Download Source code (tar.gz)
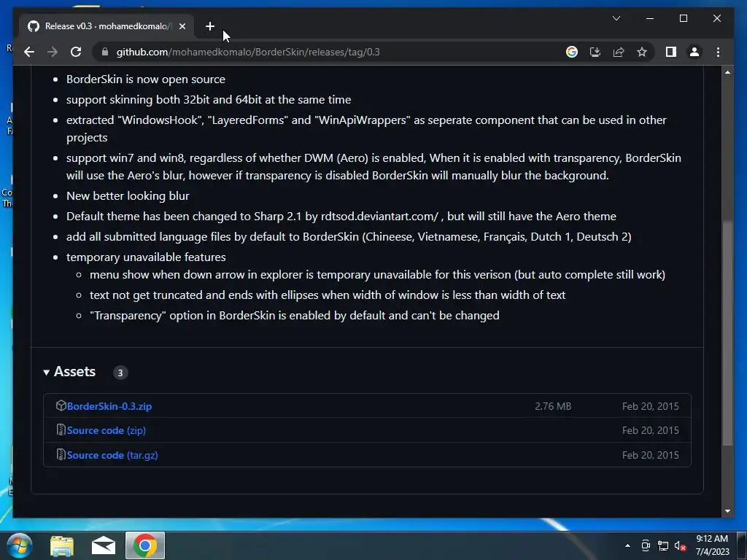Viewport: 747px width, 560px height. coord(112,455)
